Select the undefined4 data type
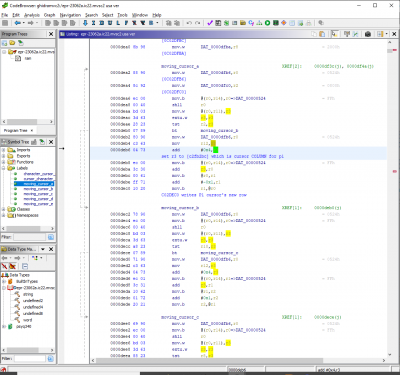 click(33, 307)
